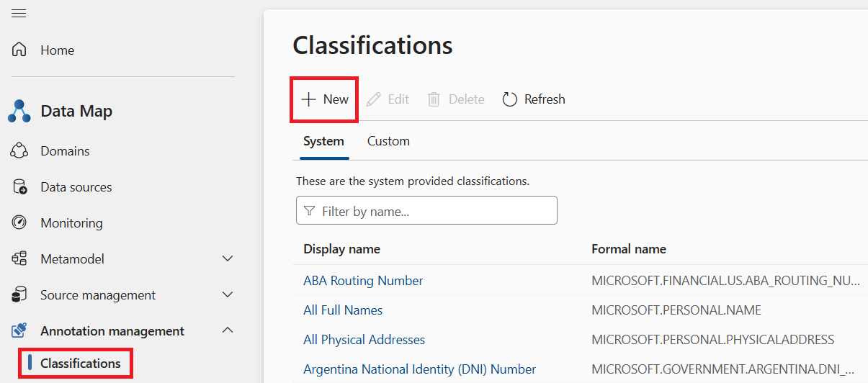Collapse the Annotation management chevron
Viewport: 868px width, 383px height.
(228, 330)
